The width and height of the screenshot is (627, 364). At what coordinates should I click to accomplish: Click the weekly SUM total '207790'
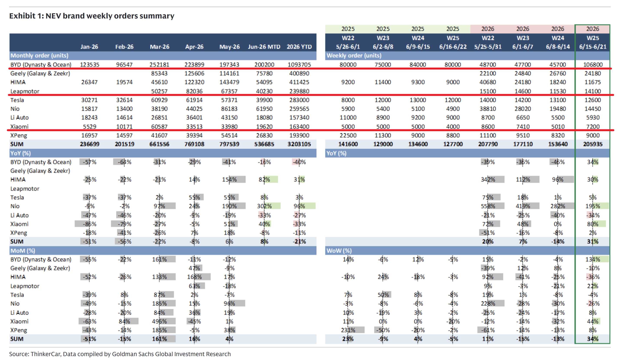488,144
